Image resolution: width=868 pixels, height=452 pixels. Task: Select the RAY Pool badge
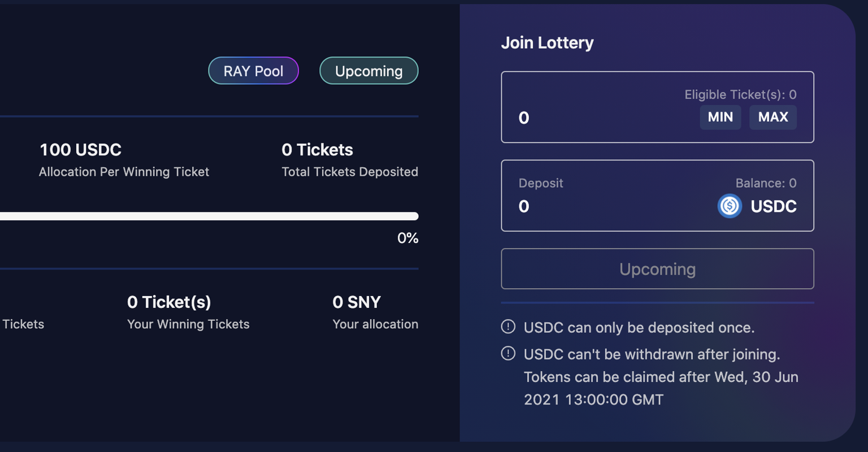point(253,71)
